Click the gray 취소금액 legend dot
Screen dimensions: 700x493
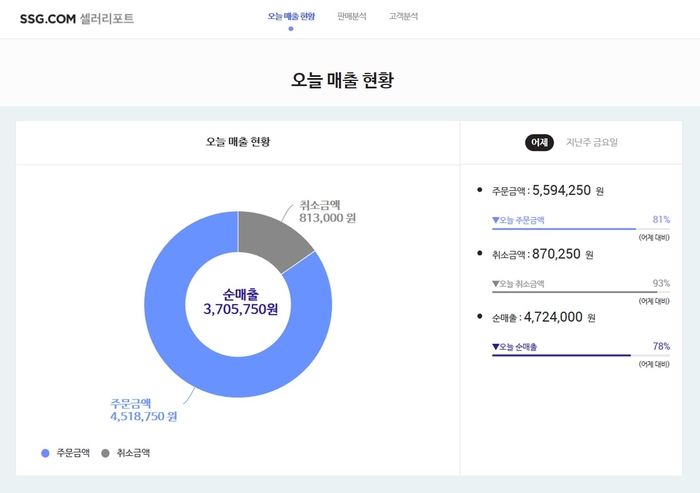105,453
